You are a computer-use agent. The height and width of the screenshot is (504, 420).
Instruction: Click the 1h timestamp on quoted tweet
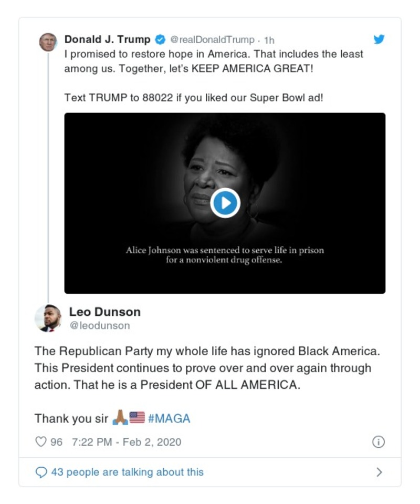(269, 40)
